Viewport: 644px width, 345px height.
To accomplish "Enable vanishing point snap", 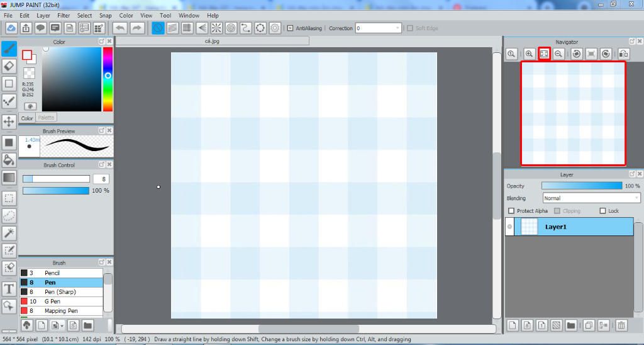I will point(202,28).
